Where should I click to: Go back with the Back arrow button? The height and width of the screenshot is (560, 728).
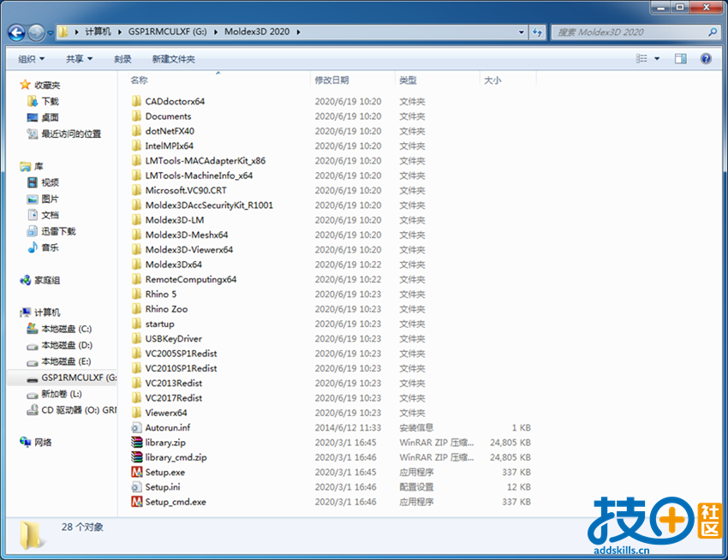(x=17, y=33)
